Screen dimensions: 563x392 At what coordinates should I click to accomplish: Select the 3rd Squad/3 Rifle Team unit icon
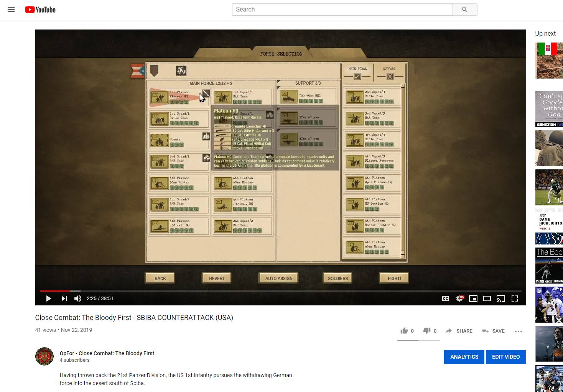click(354, 140)
